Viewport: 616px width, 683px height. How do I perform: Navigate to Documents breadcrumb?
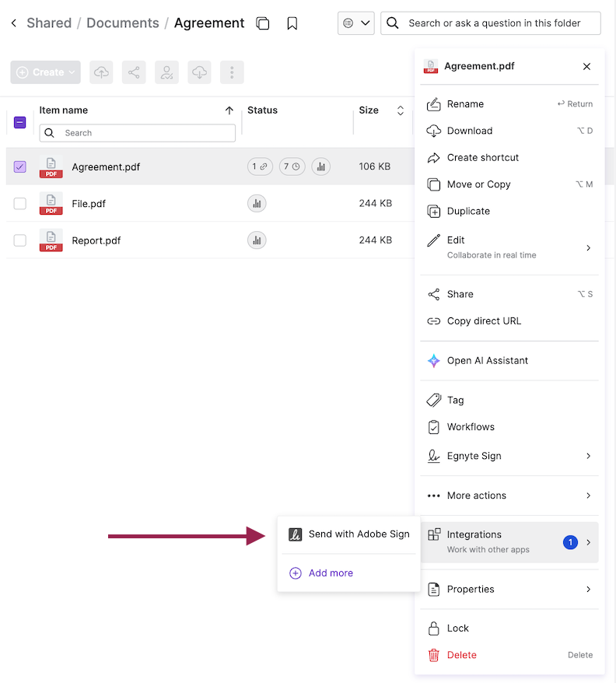tap(123, 23)
